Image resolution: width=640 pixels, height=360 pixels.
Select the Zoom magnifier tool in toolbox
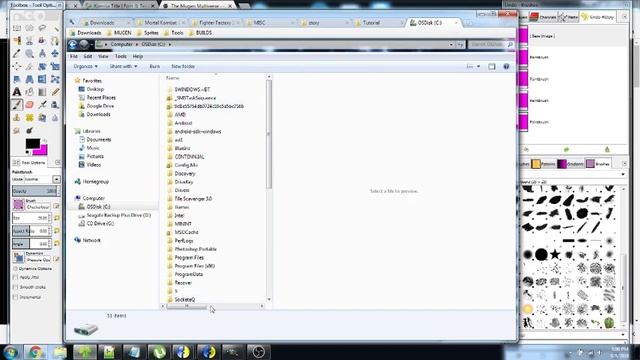pos(29,53)
